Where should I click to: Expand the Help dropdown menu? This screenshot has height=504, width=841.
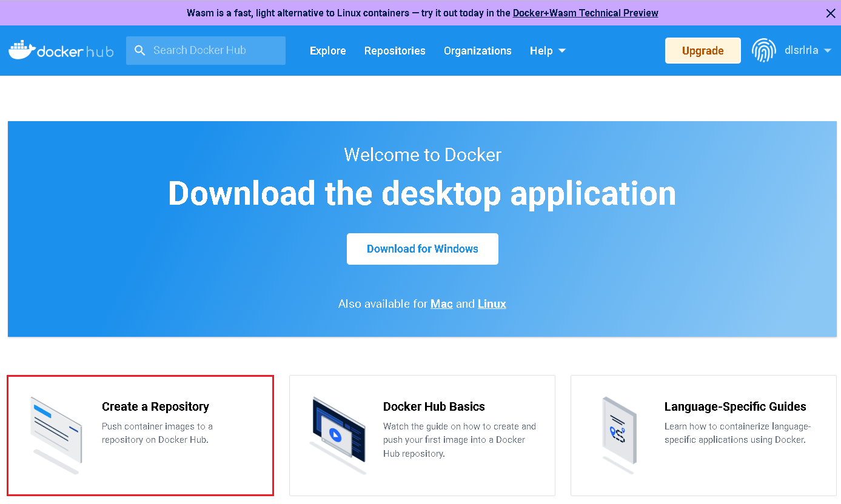point(548,51)
